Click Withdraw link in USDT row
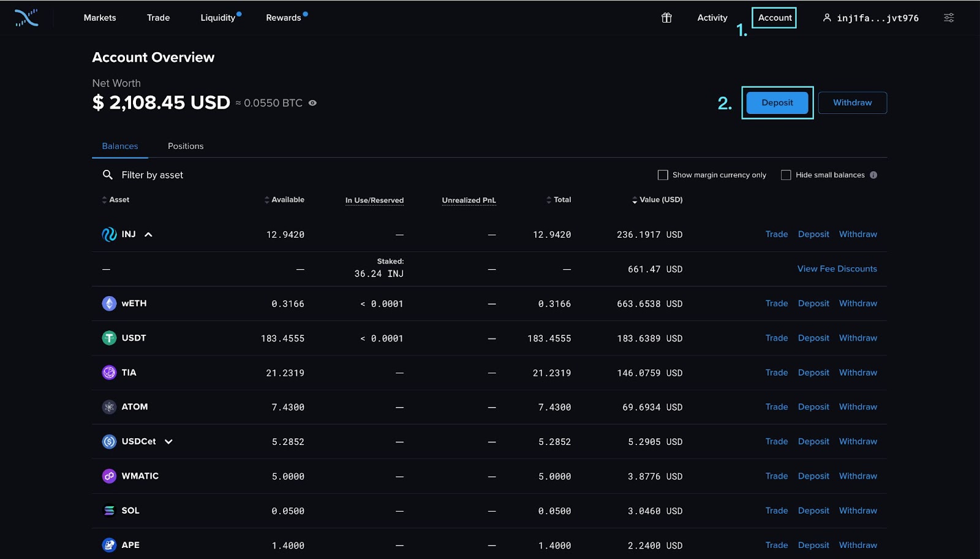 (858, 338)
